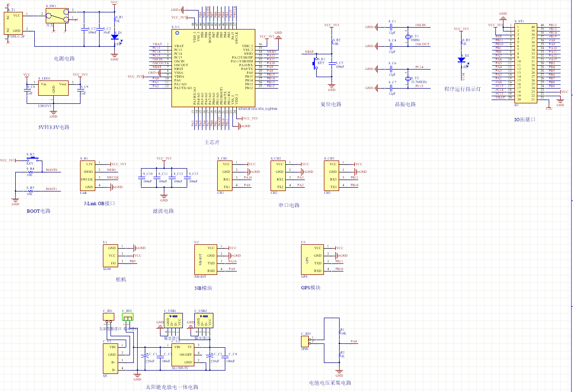
Task: Click the S_CH1 serial connector block
Action: point(225,175)
